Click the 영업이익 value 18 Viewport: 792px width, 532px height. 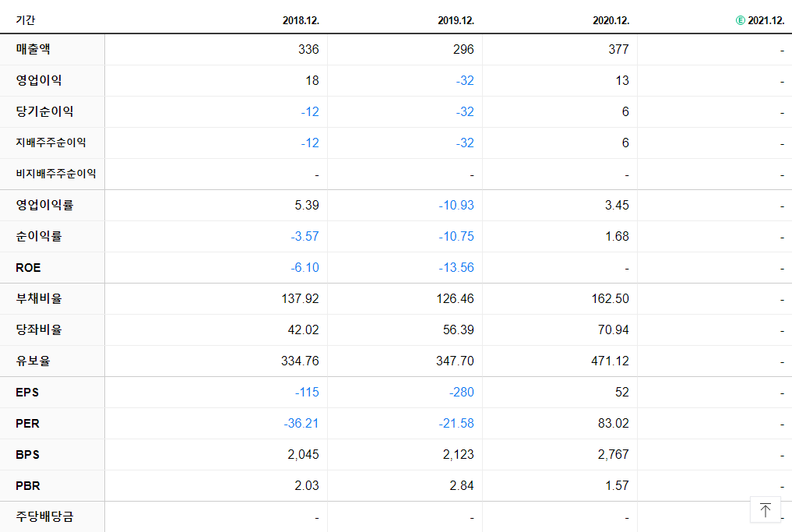312,81
